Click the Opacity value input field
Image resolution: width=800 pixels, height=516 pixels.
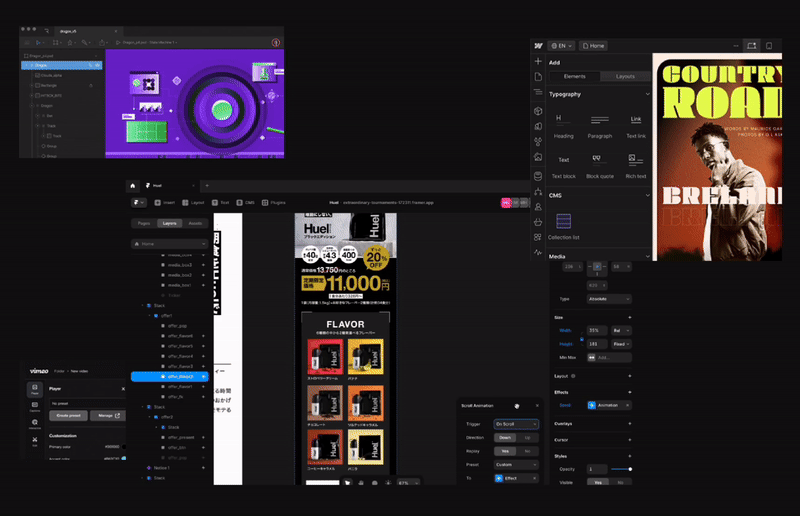597,469
